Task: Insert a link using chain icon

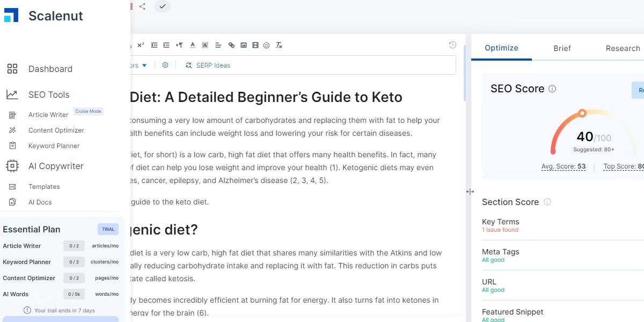Action: pyautogui.click(x=231, y=45)
